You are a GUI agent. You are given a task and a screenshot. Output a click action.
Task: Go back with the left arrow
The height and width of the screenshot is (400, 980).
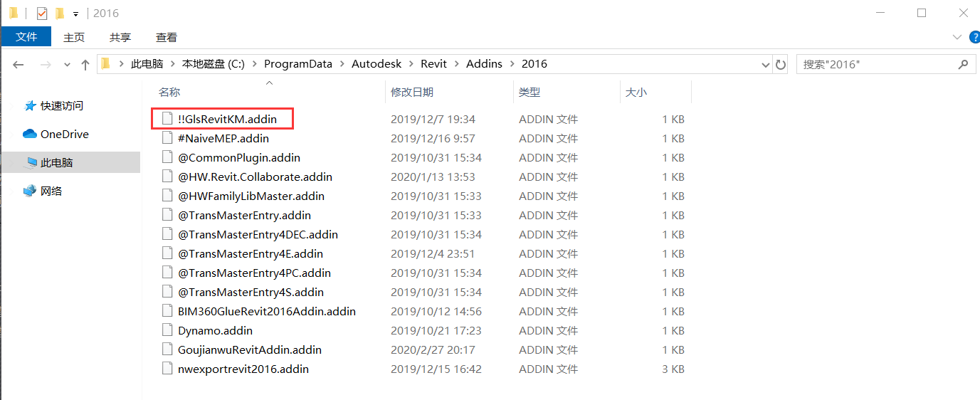[x=19, y=64]
